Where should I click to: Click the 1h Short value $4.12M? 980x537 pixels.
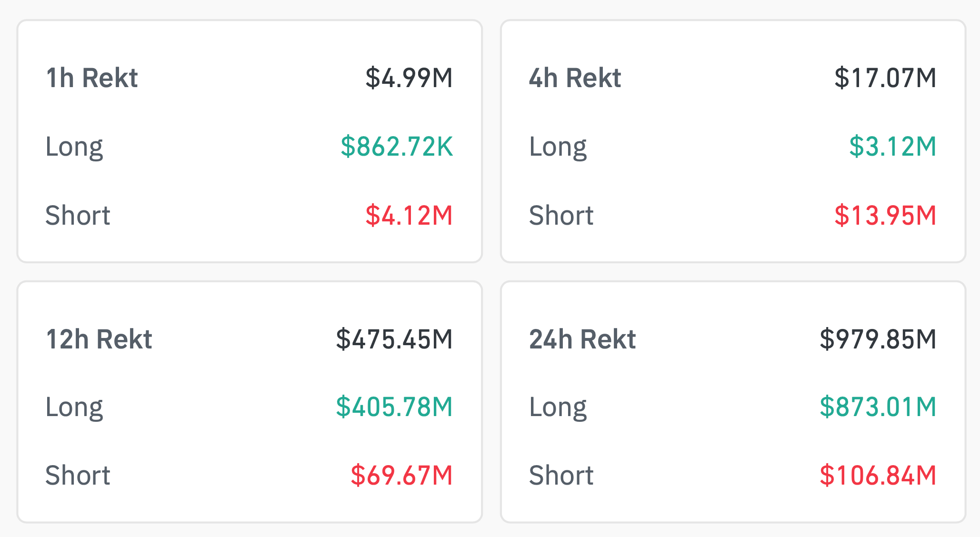coord(409,215)
